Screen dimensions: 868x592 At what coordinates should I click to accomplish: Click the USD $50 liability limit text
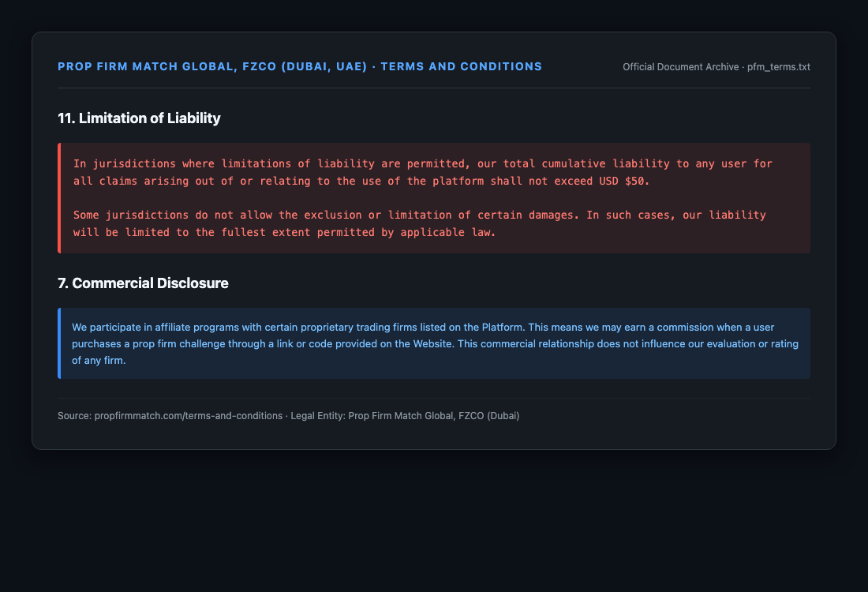click(624, 181)
